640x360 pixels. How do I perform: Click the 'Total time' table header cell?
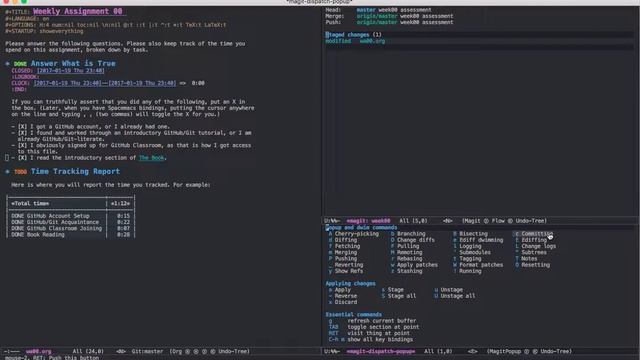30,203
